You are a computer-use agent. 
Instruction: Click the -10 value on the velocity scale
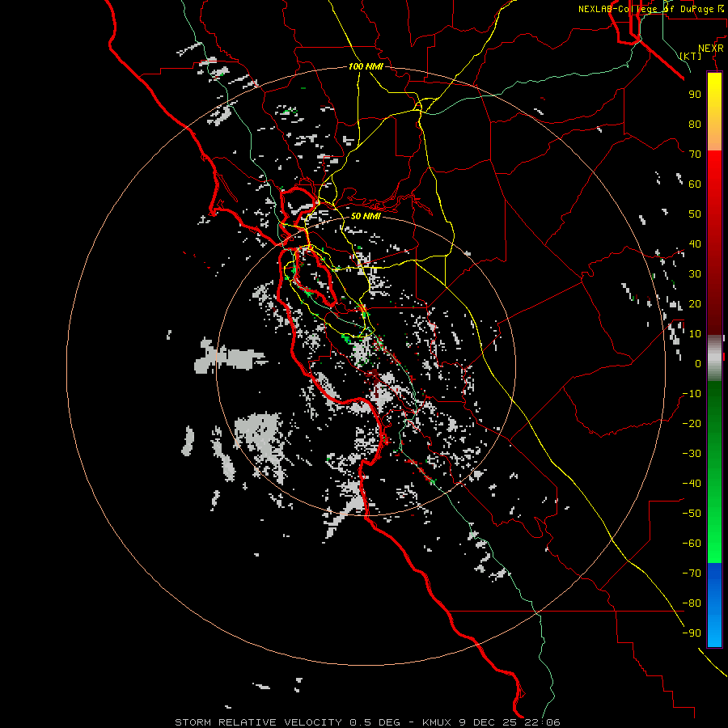point(692,394)
